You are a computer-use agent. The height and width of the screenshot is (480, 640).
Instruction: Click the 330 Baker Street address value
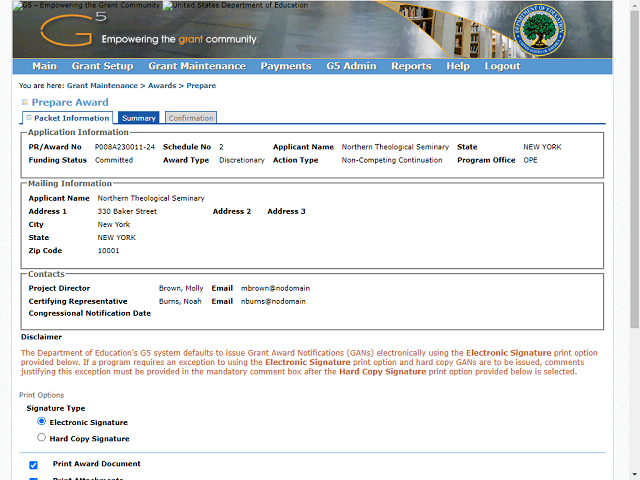pos(127,211)
